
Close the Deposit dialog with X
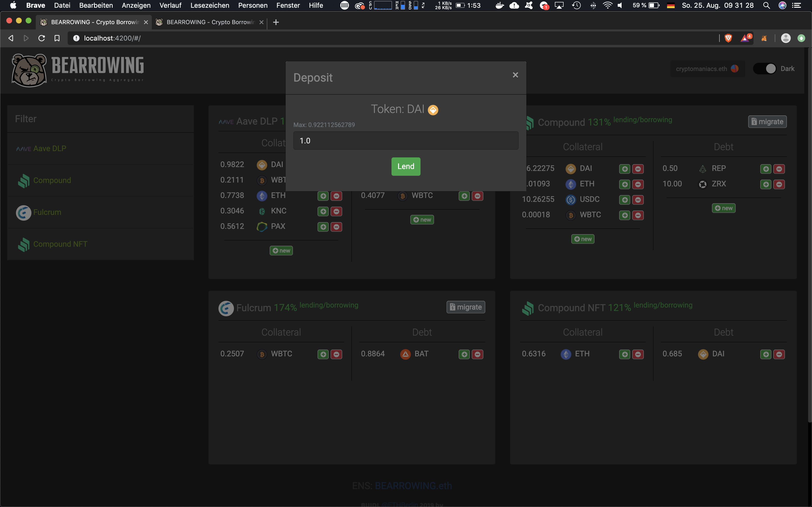(515, 75)
